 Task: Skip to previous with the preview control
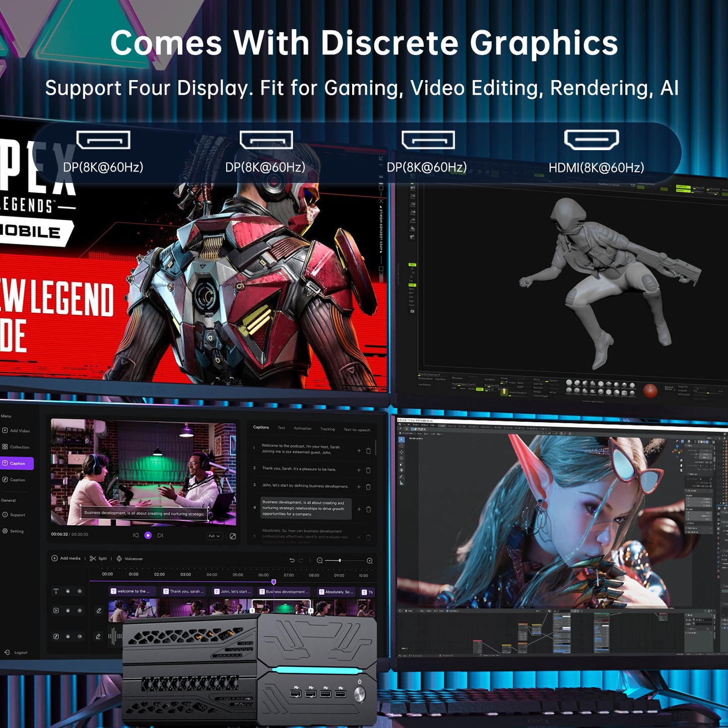coord(136,535)
